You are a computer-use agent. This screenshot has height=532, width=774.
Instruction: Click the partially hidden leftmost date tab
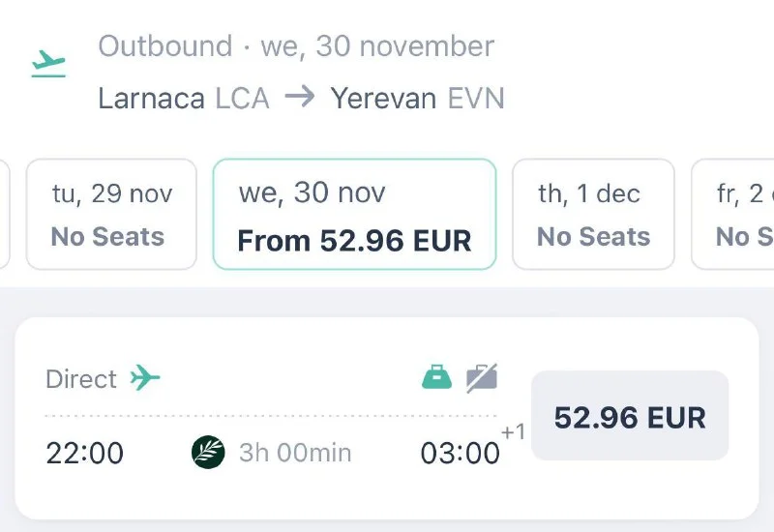pos(4,214)
